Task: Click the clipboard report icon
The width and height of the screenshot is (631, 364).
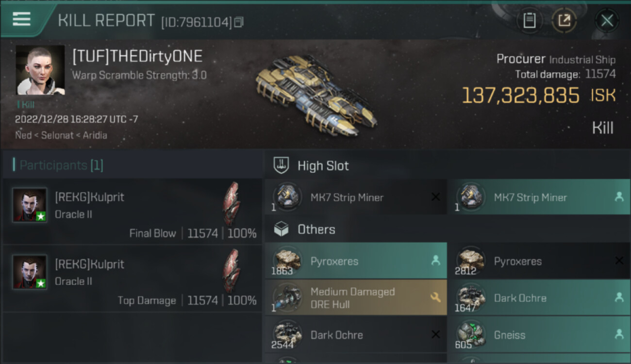Action: coord(529,20)
